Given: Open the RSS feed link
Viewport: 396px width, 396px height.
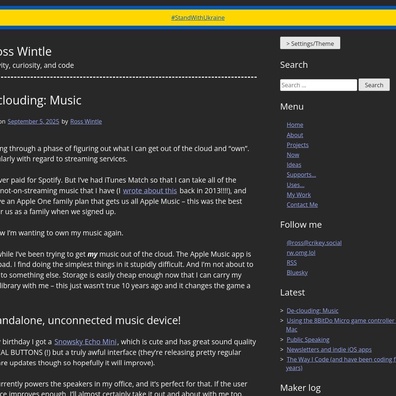Looking at the screenshot, I should coord(292,263).
